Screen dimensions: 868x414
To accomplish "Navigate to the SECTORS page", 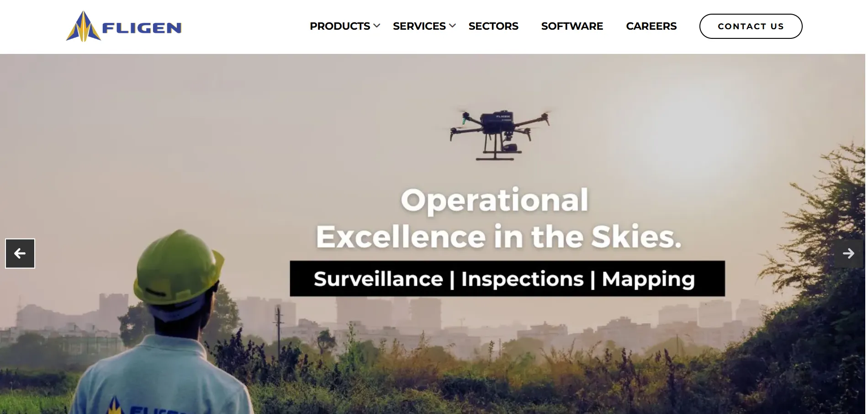I will click(x=493, y=26).
